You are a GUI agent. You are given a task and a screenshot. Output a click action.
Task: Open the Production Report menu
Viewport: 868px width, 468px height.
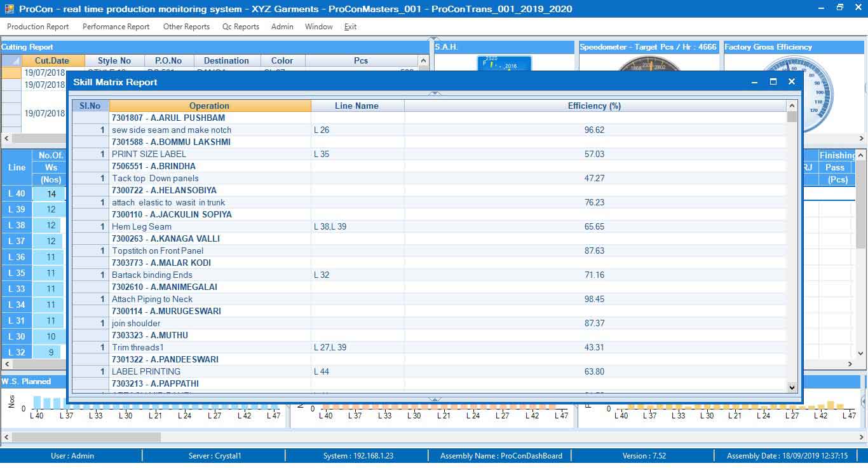37,27
